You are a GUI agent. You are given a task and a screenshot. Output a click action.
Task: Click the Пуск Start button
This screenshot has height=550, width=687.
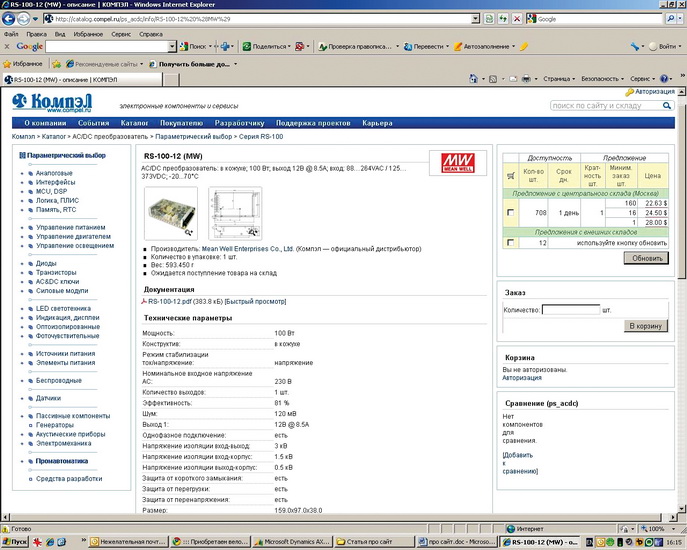pos(15,542)
